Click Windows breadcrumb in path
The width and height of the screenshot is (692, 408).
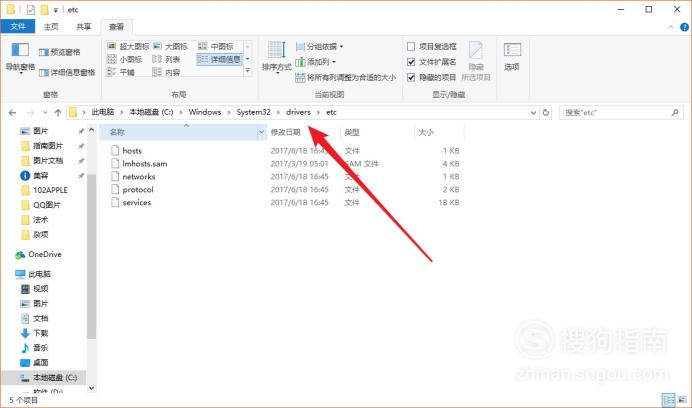tap(205, 112)
